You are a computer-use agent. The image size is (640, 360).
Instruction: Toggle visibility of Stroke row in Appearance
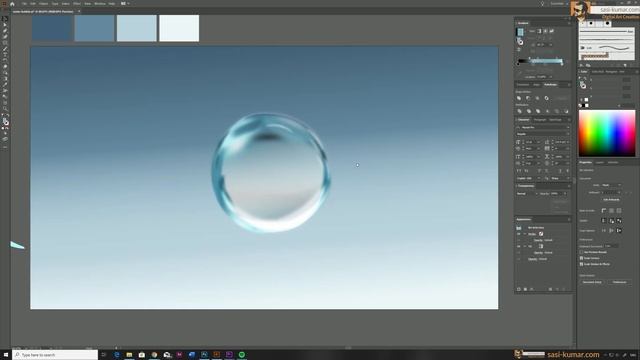pos(519,234)
